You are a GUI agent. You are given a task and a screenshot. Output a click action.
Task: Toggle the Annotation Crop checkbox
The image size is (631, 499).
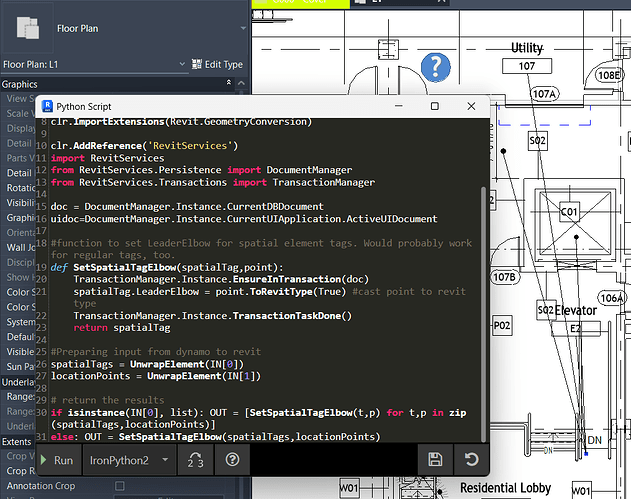click(120, 487)
